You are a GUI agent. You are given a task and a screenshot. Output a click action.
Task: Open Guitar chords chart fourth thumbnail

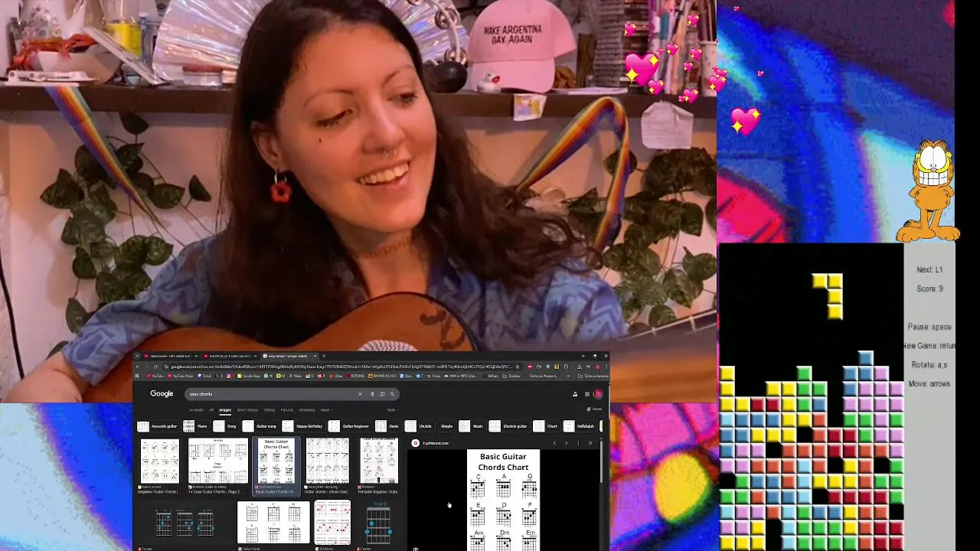coord(328,461)
